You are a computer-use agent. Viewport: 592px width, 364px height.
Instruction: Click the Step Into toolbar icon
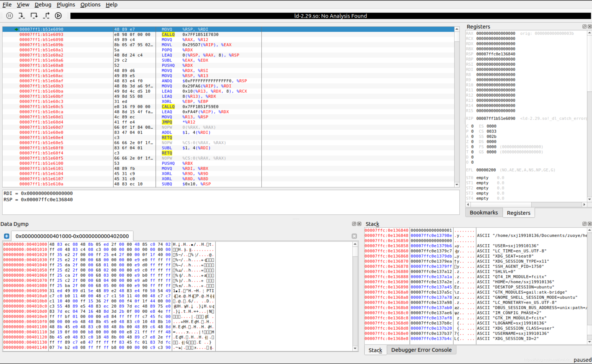pyautogui.click(x=22, y=16)
